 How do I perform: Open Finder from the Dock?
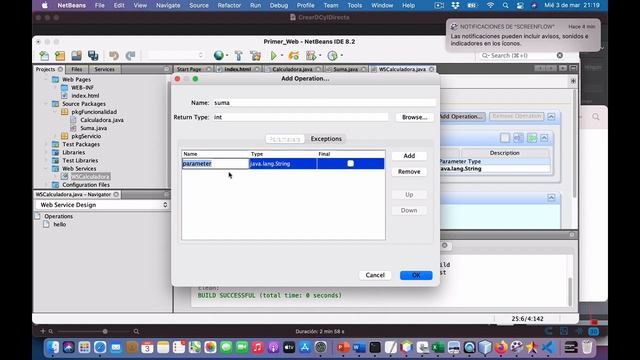coord(53,347)
